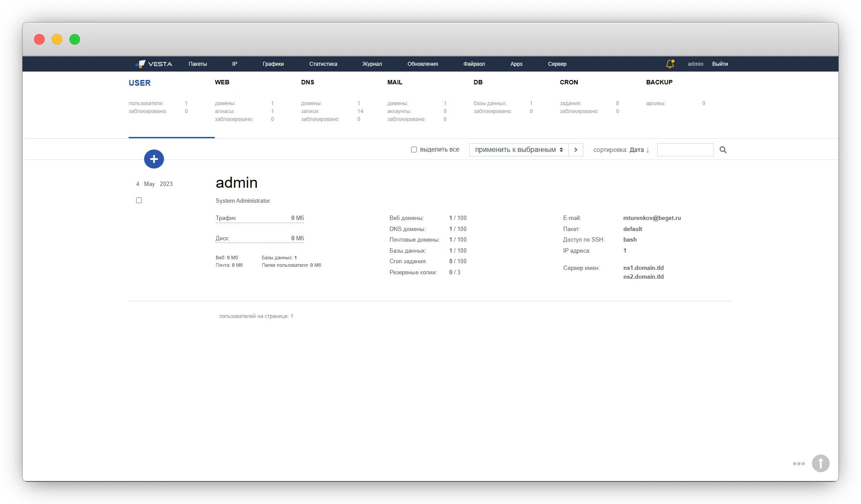Viewport: 861px width, 504px height.
Task: Click the scroll-to-top arrow button
Action: tap(820, 463)
